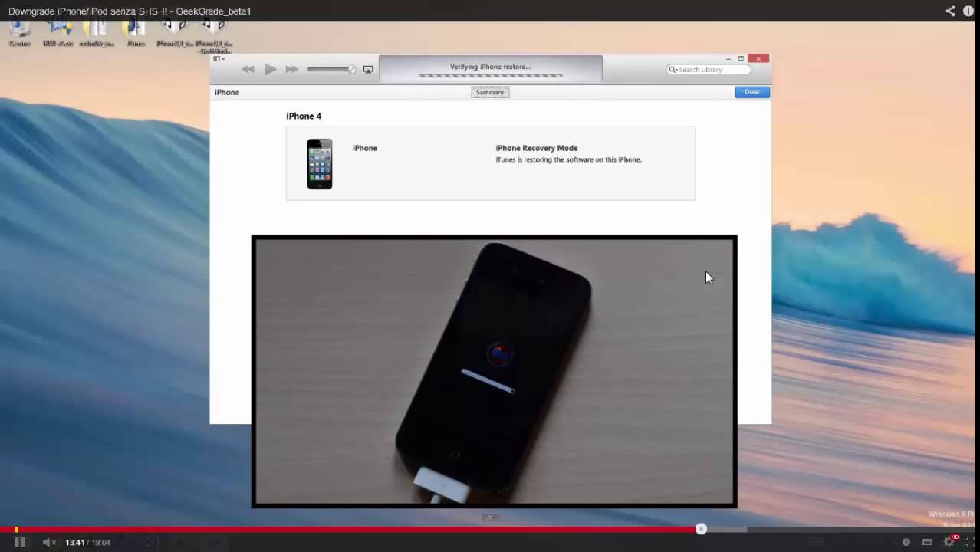Focus the Search Library field
This screenshot has height=552, width=980.
709,69
